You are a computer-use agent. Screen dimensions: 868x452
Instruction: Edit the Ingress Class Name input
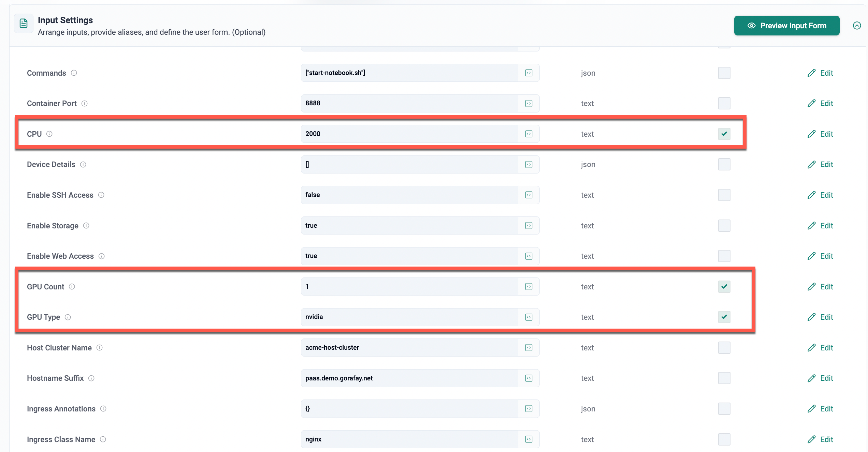[820, 439]
